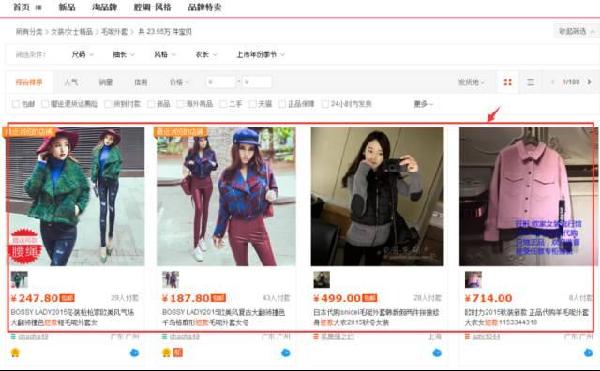Open the pink jacket product thumbnail
The width and height of the screenshot is (600, 371).
tap(528, 196)
